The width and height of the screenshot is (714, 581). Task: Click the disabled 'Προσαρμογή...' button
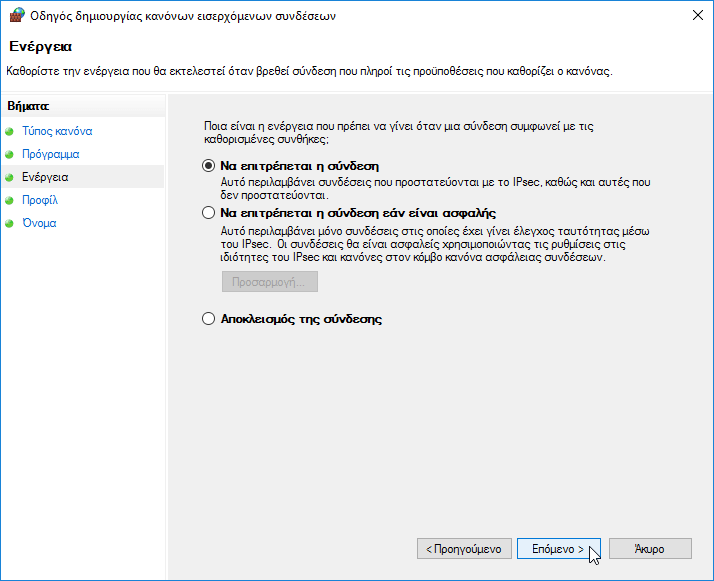point(270,282)
